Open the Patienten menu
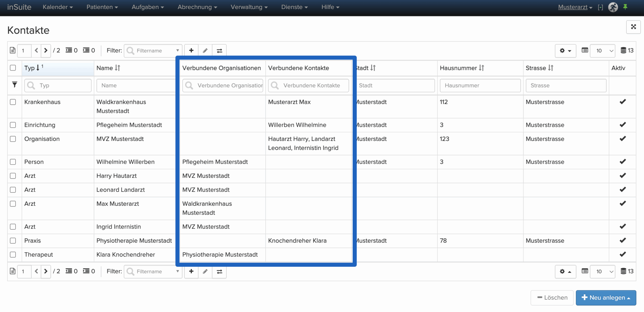The image size is (644, 312). pos(102,7)
